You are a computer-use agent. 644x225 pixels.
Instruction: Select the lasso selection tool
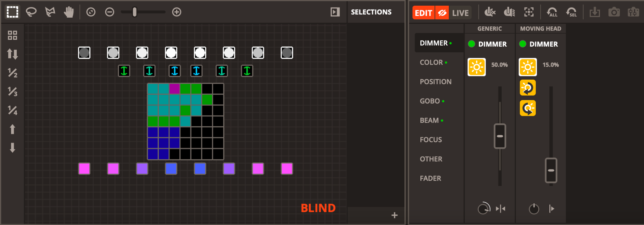31,12
